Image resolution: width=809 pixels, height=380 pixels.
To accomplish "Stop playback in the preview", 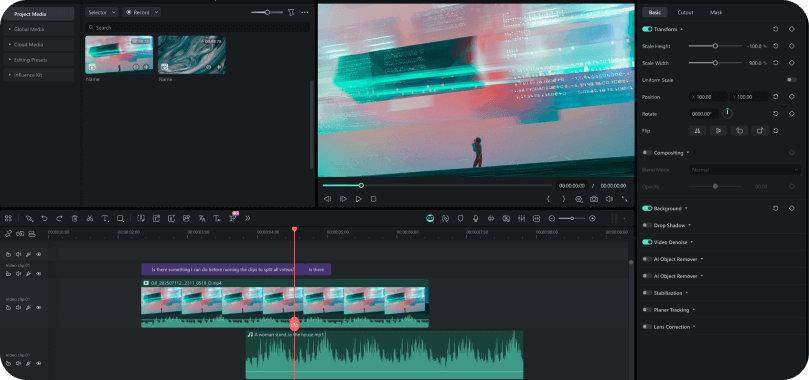I will pyautogui.click(x=374, y=199).
